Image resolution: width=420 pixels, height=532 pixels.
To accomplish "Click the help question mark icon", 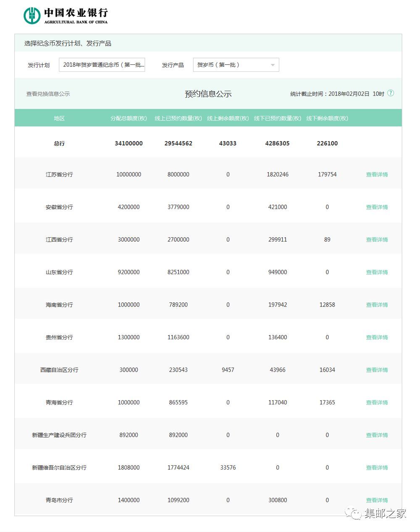I will pos(391,93).
